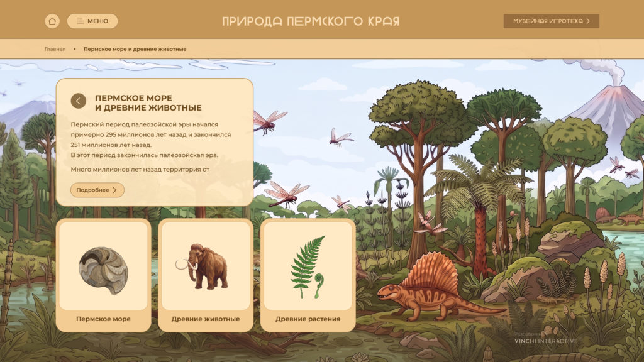Click the ПЕРМСКОЕ МОРЕ И ДРЕВНИЕ ЖИВОТНЫЕ heading
The width and height of the screenshot is (644, 362).
tap(148, 103)
